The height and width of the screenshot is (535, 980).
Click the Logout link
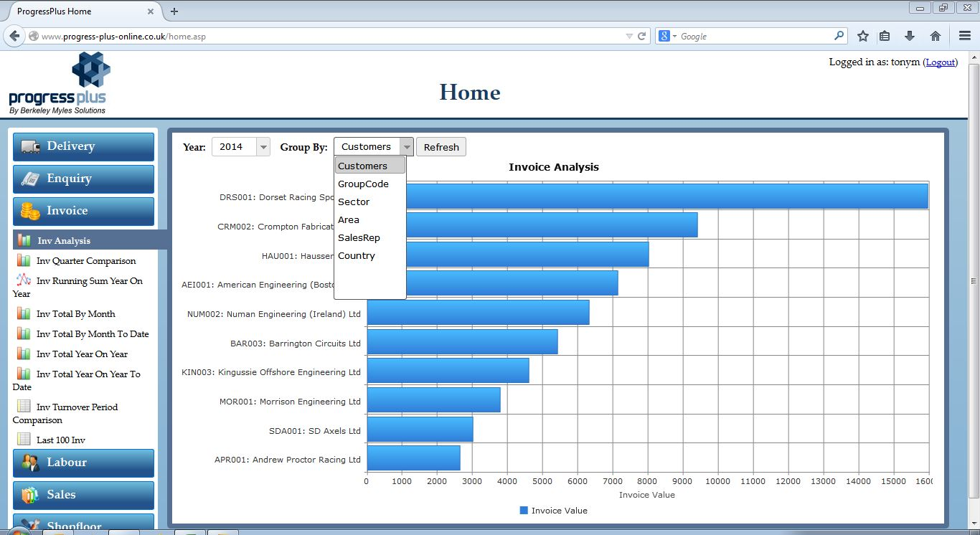tap(940, 62)
